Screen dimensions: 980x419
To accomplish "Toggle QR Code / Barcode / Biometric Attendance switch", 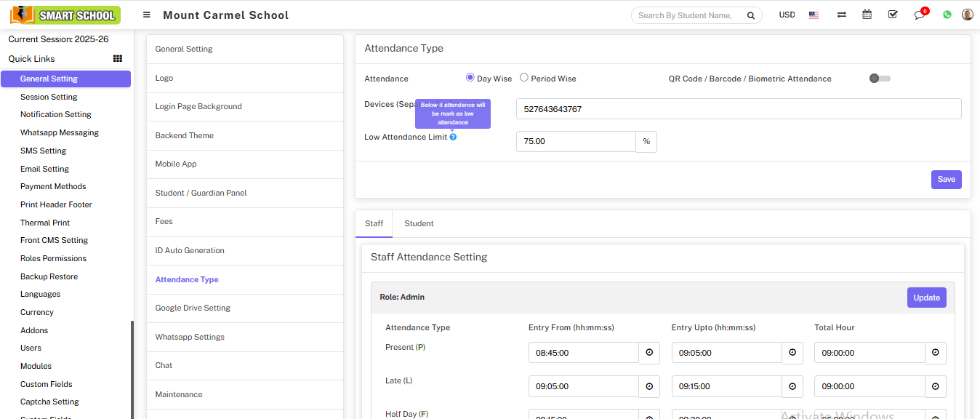I will click(879, 79).
